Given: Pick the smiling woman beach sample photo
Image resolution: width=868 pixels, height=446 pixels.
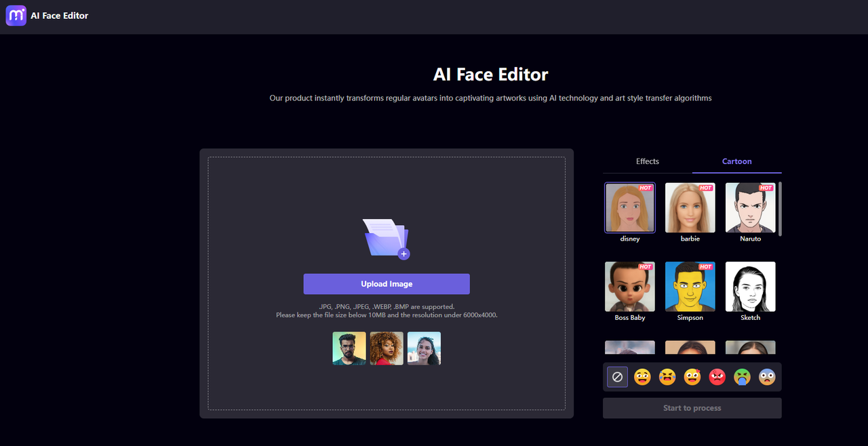Looking at the screenshot, I should (x=424, y=348).
